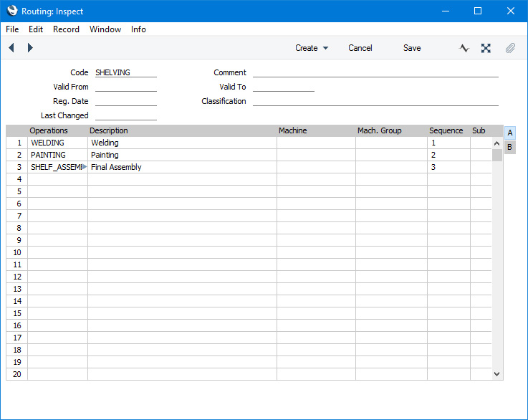Click Mach. Group cell in Painting row
Screen dimensions: 528x420
pyautogui.click(x=391, y=155)
